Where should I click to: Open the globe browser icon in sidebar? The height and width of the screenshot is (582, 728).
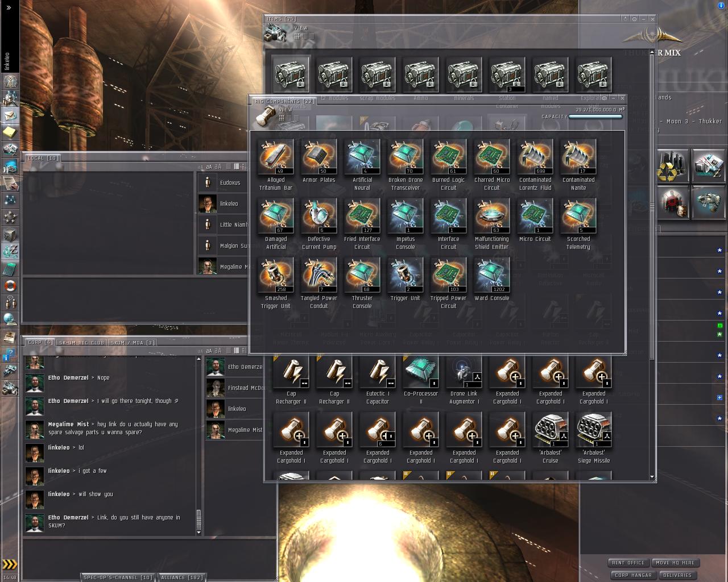[10, 319]
